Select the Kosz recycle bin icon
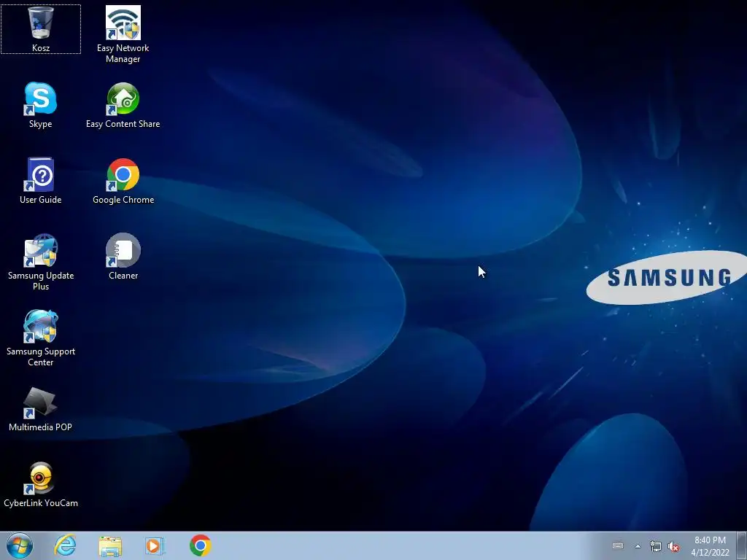Viewport: 747px width, 560px height. point(41,29)
